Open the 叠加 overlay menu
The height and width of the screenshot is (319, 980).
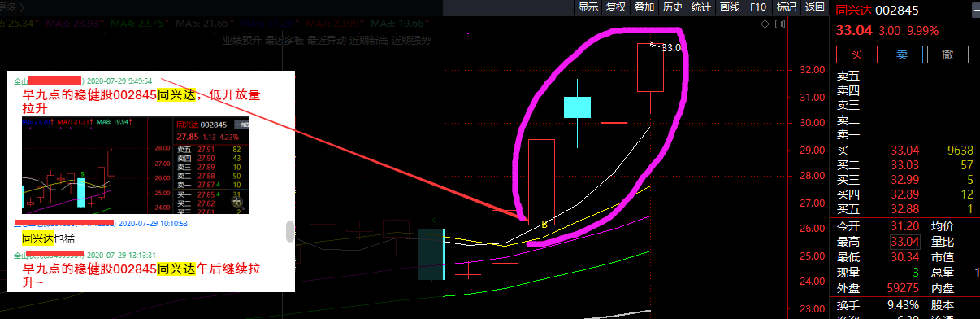pyautogui.click(x=644, y=7)
